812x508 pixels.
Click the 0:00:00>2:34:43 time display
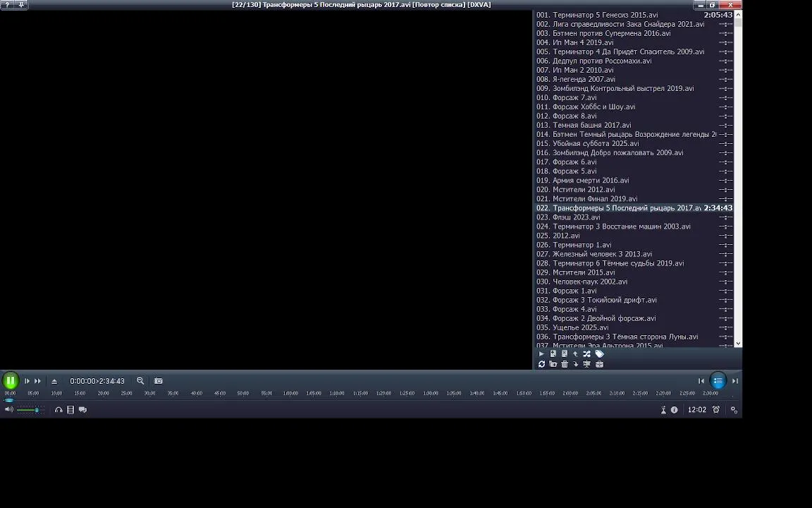(97, 381)
